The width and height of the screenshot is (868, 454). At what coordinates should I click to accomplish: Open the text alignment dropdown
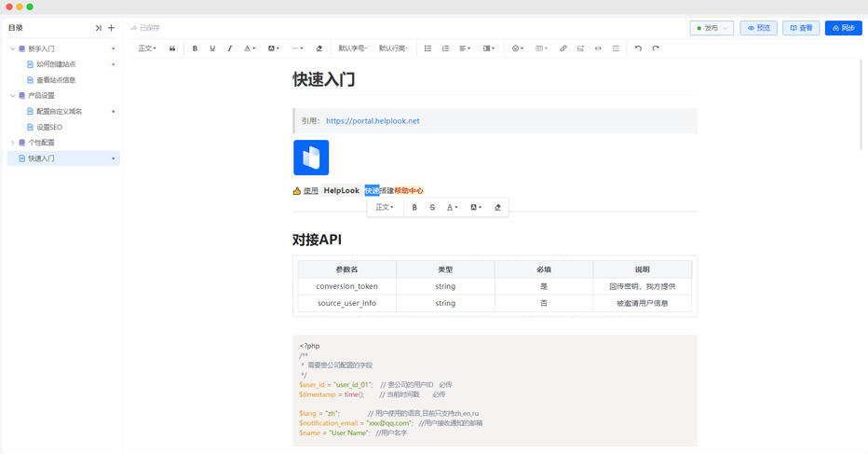click(x=465, y=48)
